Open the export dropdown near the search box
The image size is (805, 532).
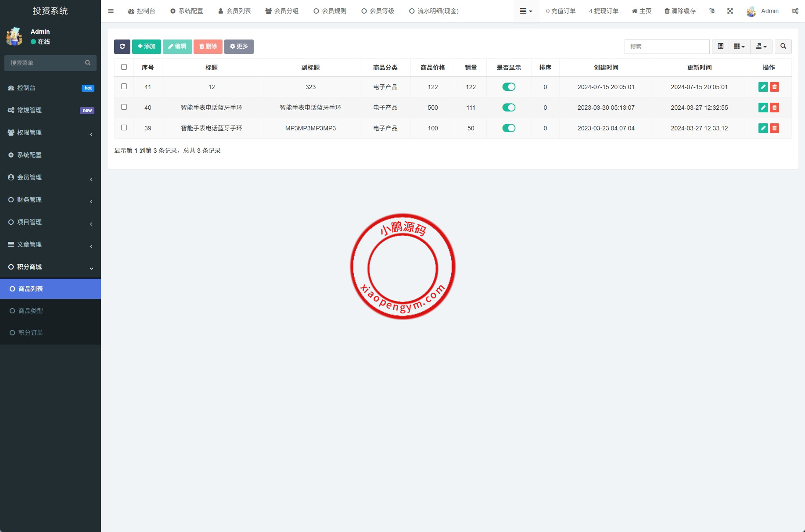pyautogui.click(x=762, y=47)
